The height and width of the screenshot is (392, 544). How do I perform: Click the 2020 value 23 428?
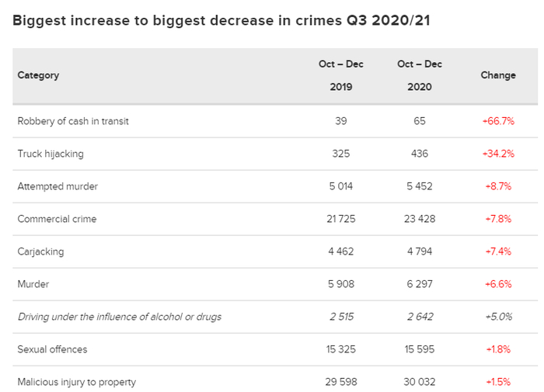point(419,219)
